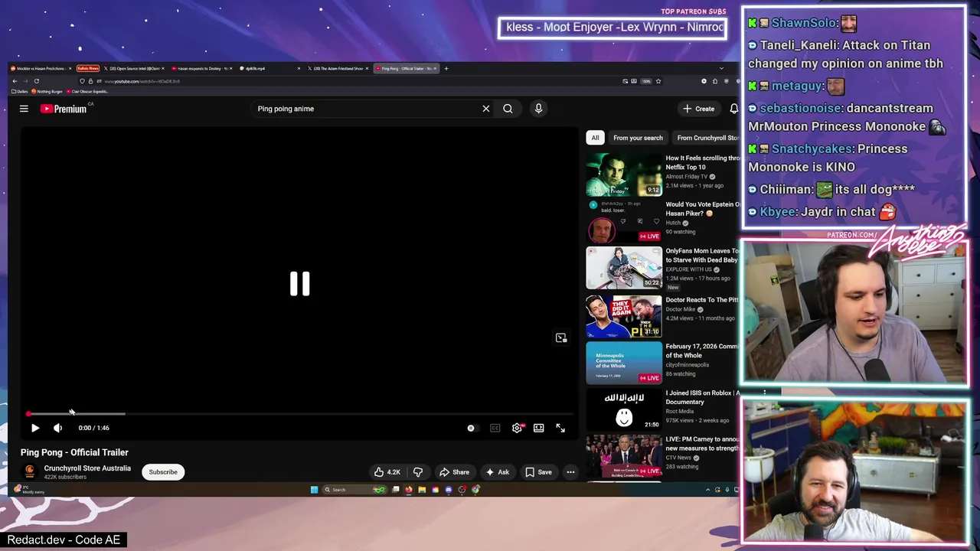Bookmark the page with the star icon
Screen dimensions: 980x551
pos(658,81)
